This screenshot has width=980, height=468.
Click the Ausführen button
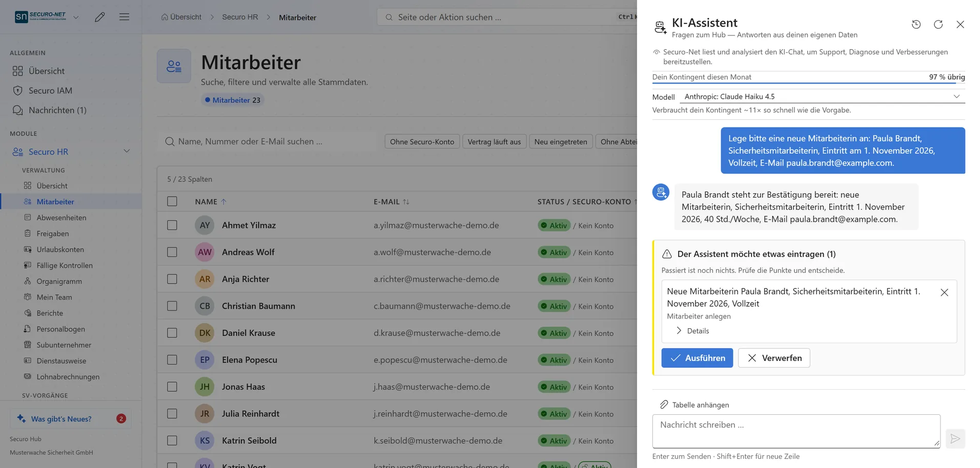[x=697, y=358]
